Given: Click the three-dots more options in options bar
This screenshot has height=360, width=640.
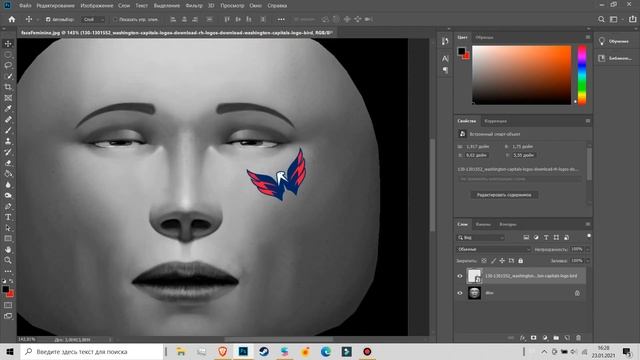Looking at the screenshot, I should click(281, 19).
